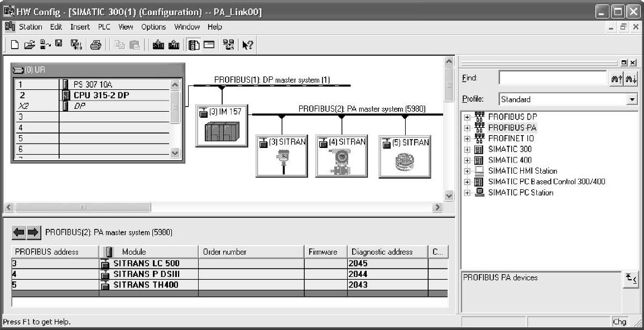
Task: Select the SITRANS TH400 table row
Action: coord(230,285)
